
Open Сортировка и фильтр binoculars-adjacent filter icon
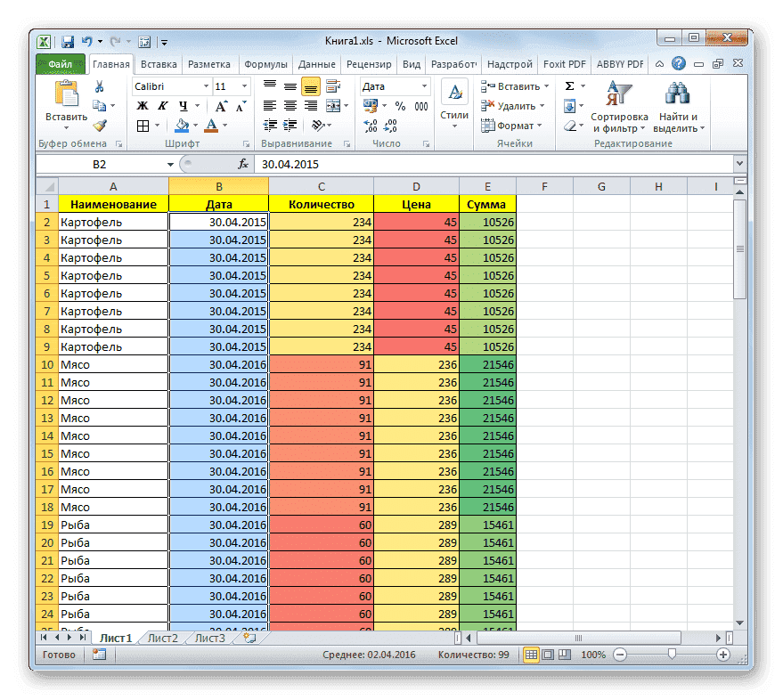point(620,94)
